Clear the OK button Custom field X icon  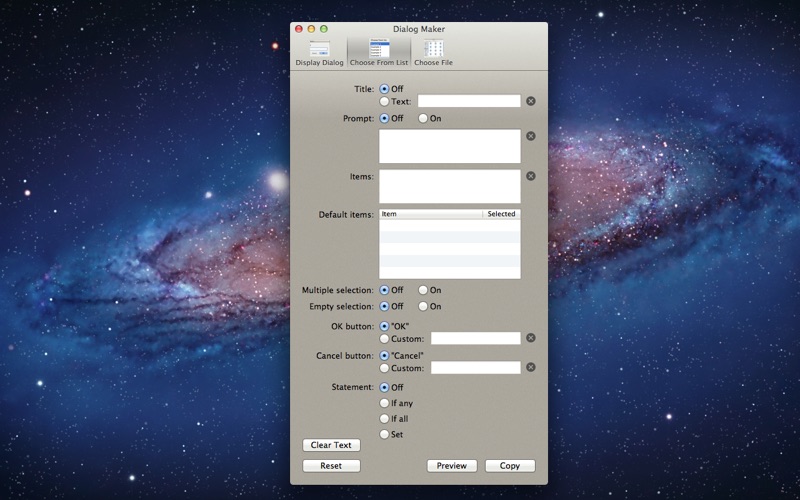pyautogui.click(x=531, y=338)
